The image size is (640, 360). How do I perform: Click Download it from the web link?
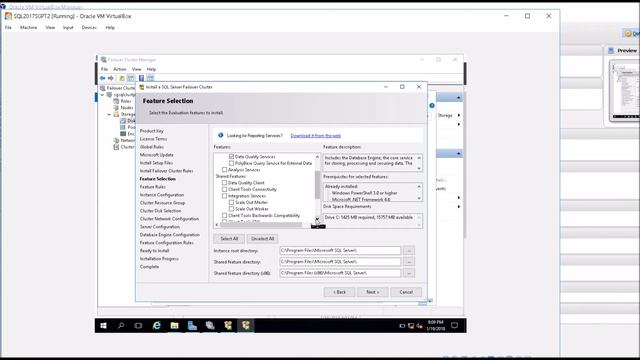pyautogui.click(x=316, y=136)
